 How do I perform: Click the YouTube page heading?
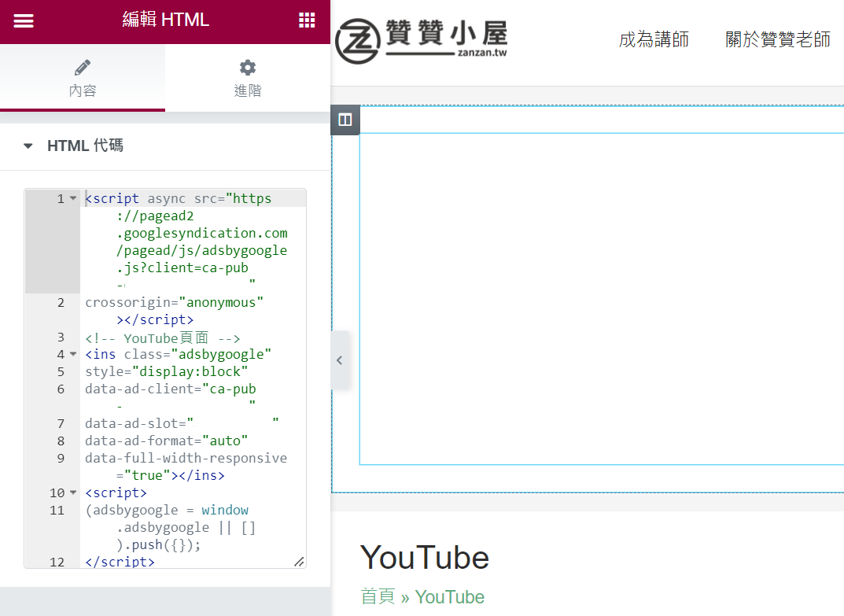click(425, 557)
